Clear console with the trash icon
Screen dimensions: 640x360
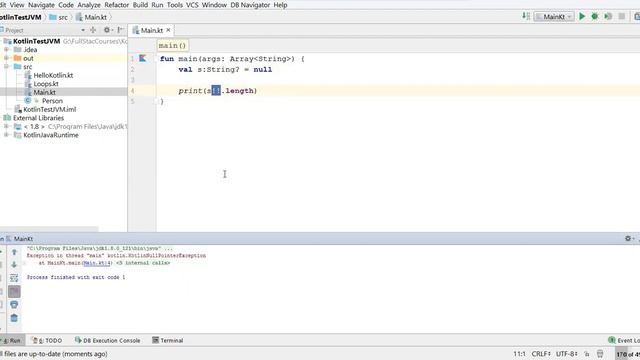14,318
